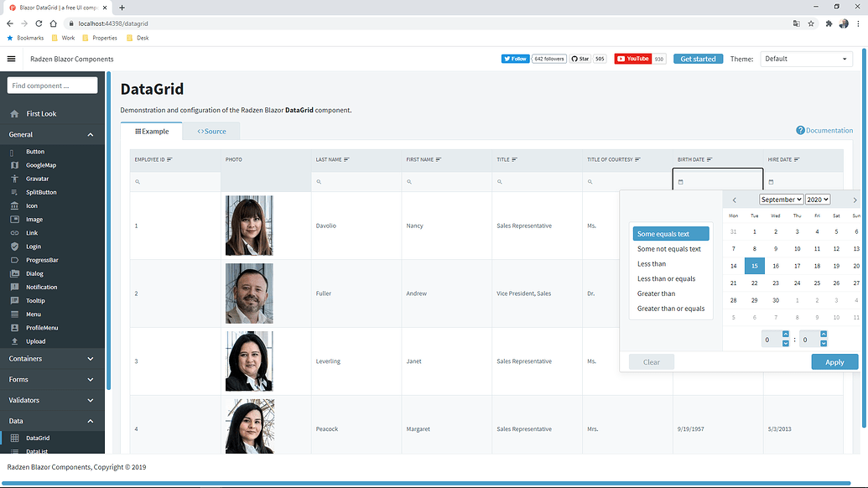Clear the birth date filter
Viewport: 868px width, 488px height.
652,362
